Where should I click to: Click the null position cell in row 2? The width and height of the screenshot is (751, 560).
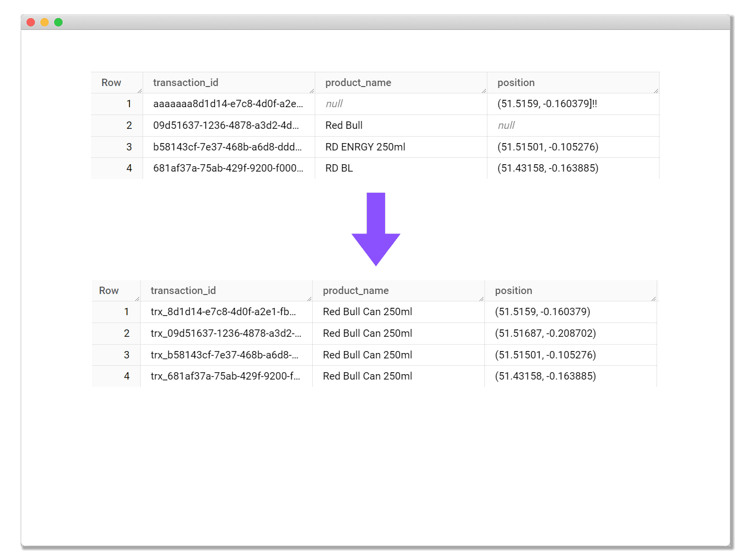tap(573, 125)
